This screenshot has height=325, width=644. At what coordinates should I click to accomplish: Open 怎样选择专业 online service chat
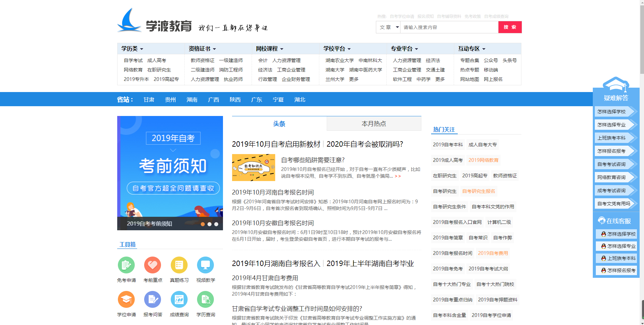pyautogui.click(x=616, y=246)
